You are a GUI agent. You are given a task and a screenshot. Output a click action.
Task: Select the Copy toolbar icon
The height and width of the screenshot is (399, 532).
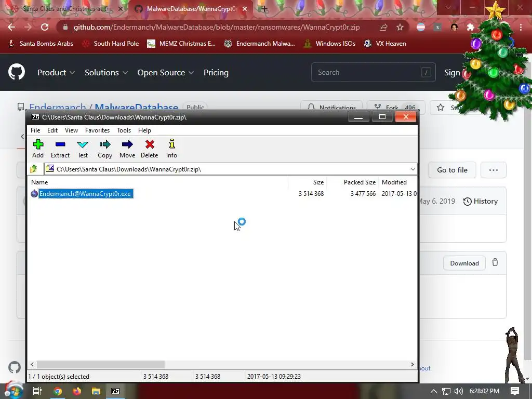[x=105, y=149]
